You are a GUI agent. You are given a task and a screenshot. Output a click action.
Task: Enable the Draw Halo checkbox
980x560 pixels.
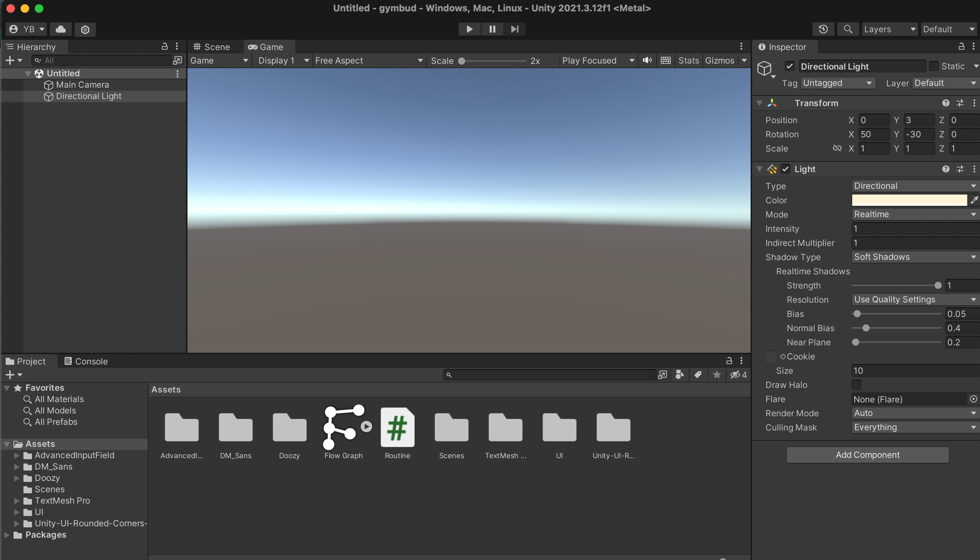[856, 385]
